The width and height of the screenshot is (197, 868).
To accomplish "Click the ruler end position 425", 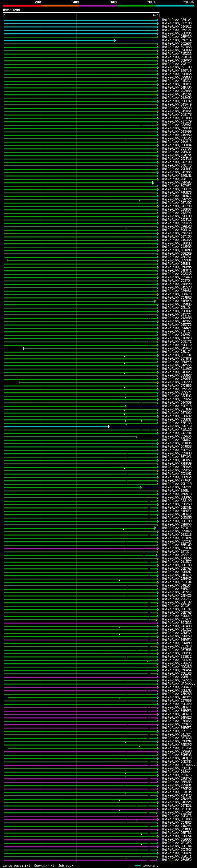I will [x=155, y=15].
